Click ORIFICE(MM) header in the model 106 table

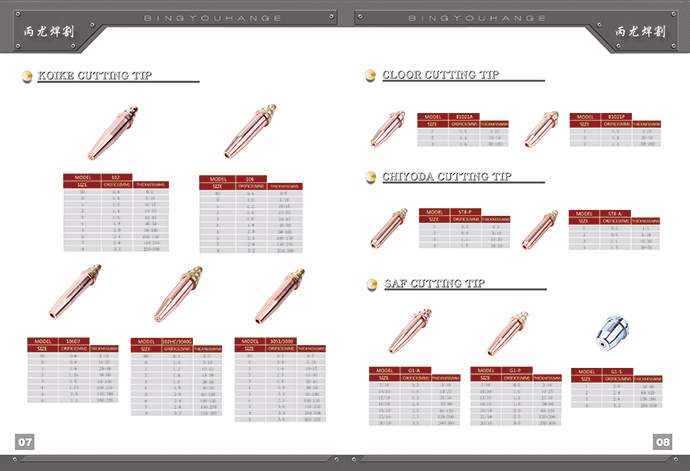pyautogui.click(x=251, y=187)
